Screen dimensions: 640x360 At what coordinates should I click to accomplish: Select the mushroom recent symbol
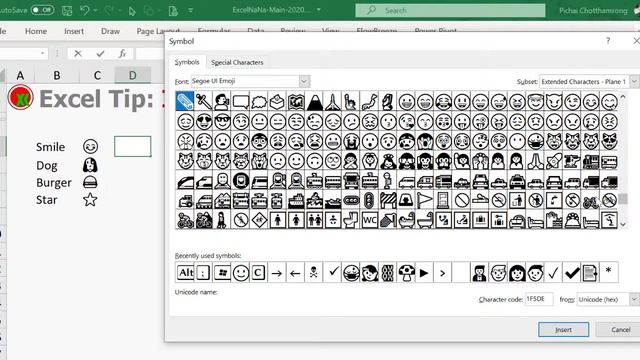click(406, 273)
